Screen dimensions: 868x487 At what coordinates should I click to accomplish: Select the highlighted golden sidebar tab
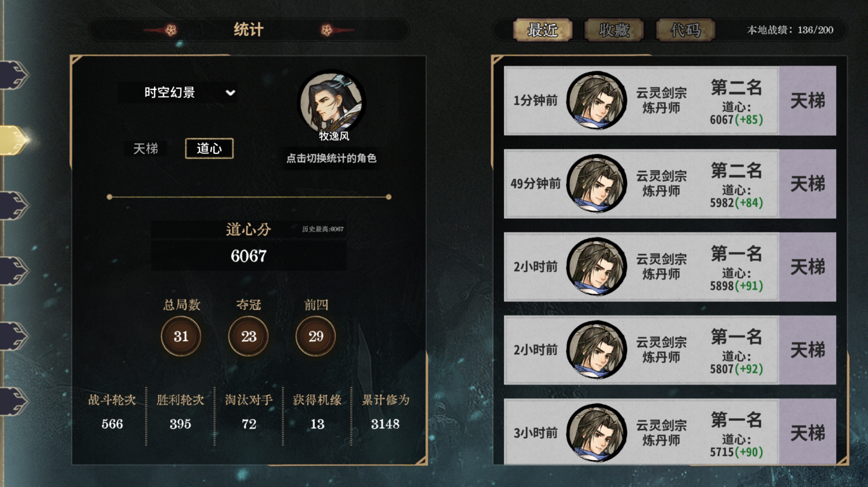pos(14,140)
